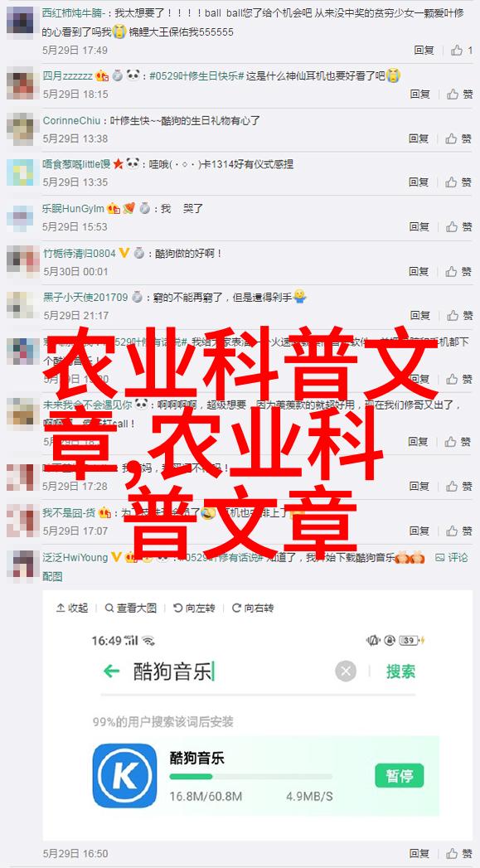The width and height of the screenshot is (480, 868).
Task: Pause download with the 暂停 button
Action: point(399,775)
